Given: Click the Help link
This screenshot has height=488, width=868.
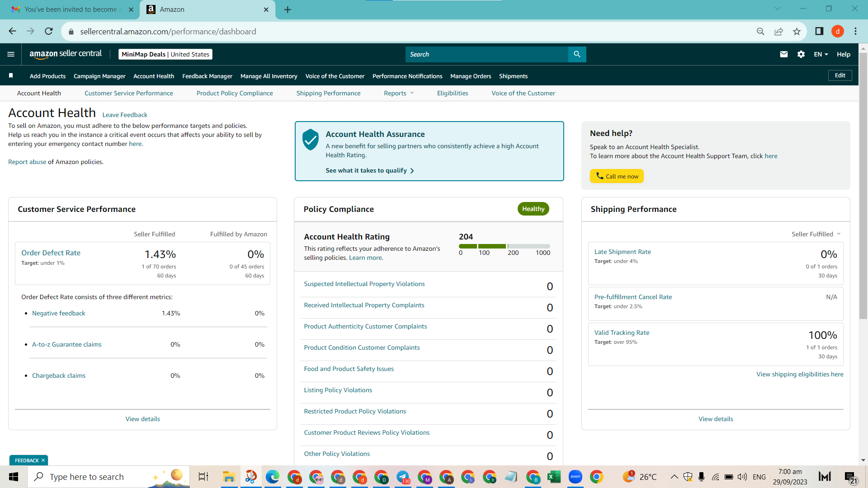Looking at the screenshot, I should click(x=843, y=54).
